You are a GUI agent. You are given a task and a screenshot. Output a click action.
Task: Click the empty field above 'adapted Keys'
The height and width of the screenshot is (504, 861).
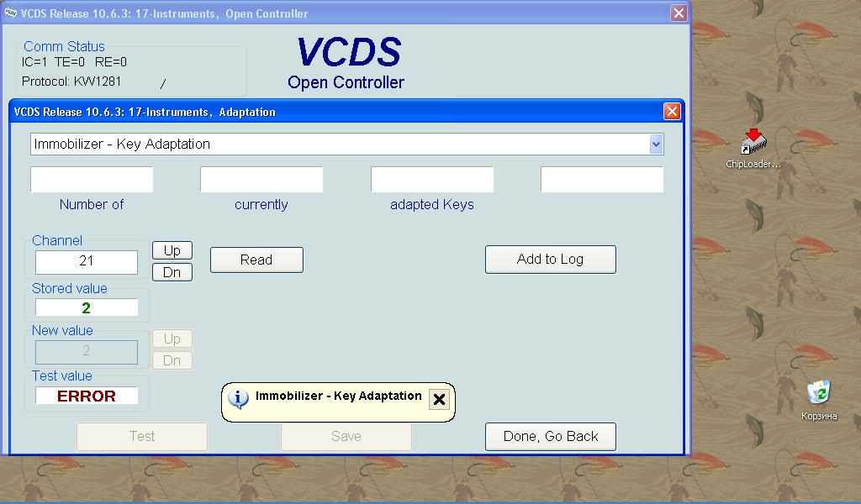[x=432, y=180]
